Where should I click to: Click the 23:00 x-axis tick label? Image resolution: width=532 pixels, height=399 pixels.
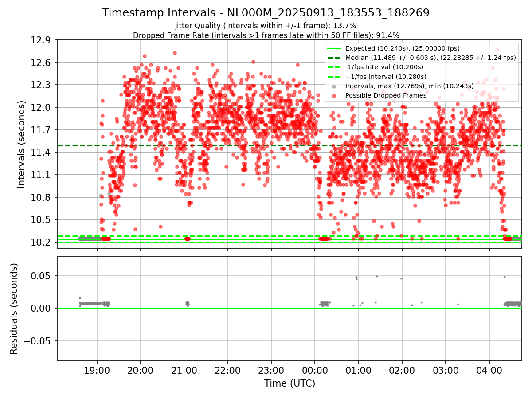271,370
